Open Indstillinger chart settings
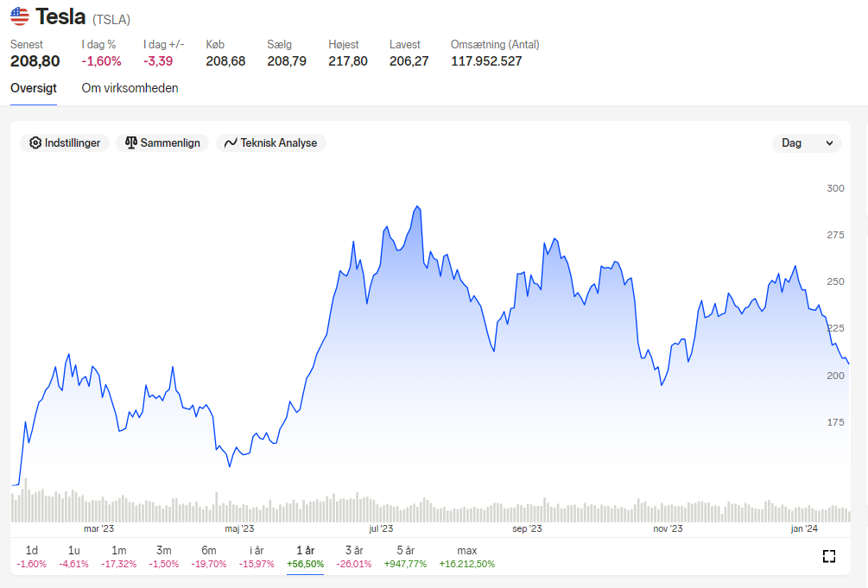This screenshot has width=868, height=588. pos(65,142)
